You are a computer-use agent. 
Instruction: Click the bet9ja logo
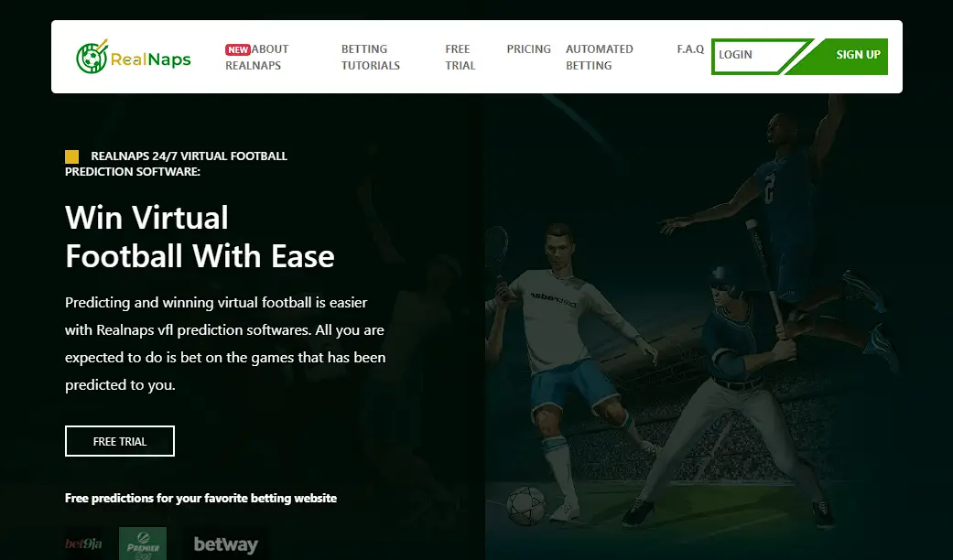(83, 544)
